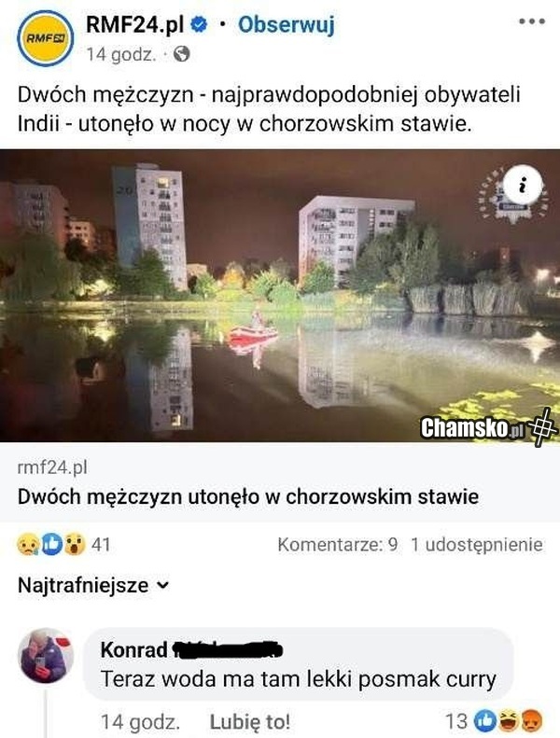Open the Komentarze: 9 comments list

coord(338,545)
